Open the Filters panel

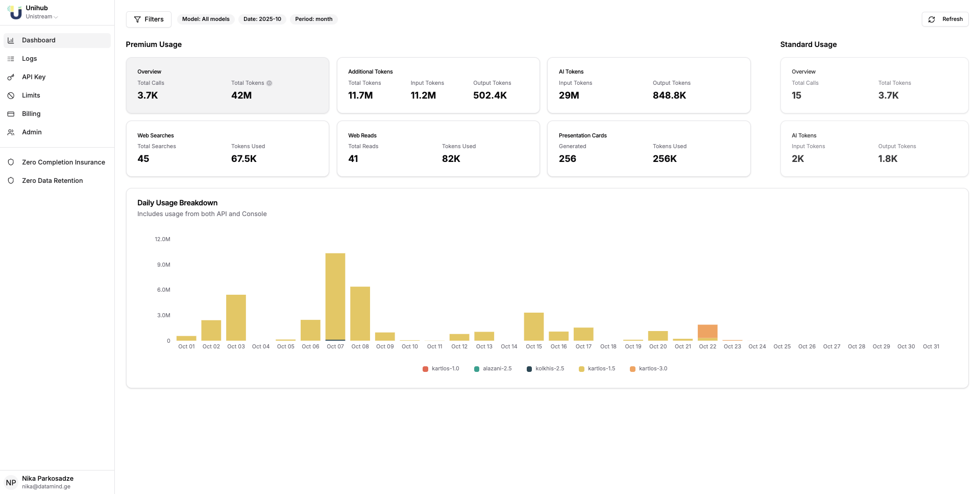(149, 19)
